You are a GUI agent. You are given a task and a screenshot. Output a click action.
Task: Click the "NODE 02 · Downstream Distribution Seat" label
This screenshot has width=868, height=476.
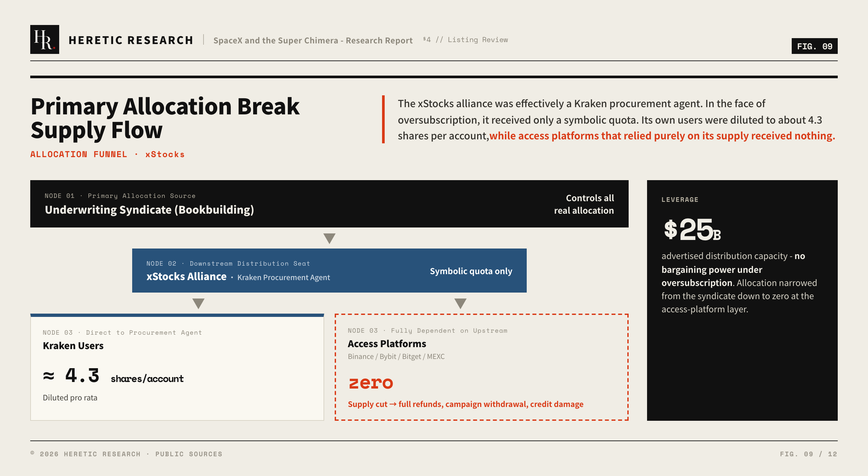click(228, 263)
